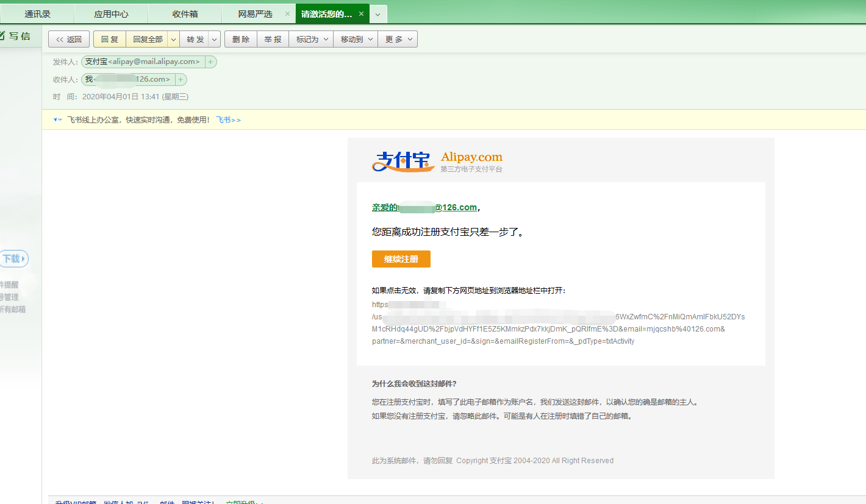
Task: Open the 更多 more dropdown
Action: (x=398, y=39)
